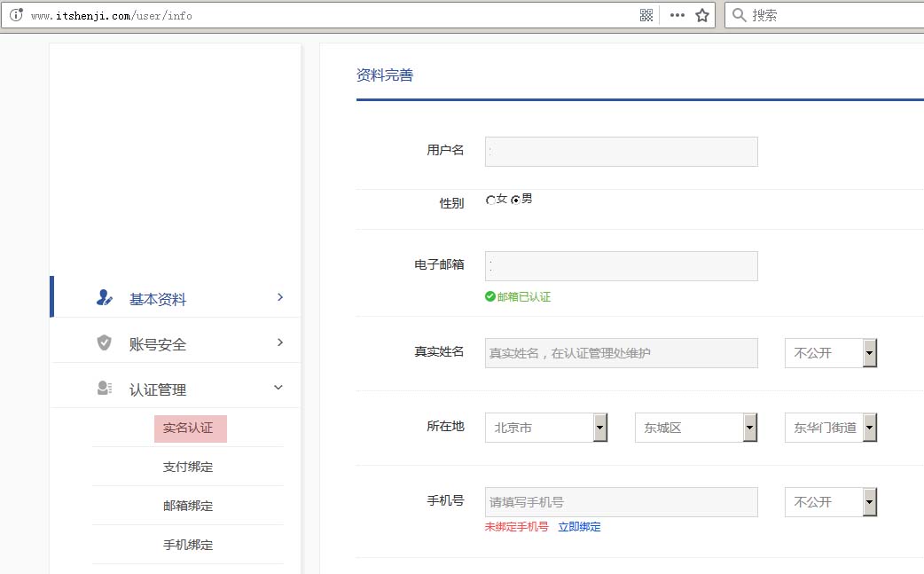The height and width of the screenshot is (574, 924).
Task: Open the 实名认证 submenu item
Action: (x=189, y=429)
